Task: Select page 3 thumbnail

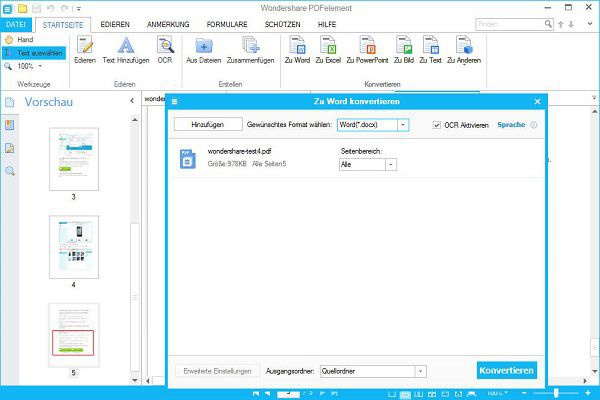Action: point(74,159)
